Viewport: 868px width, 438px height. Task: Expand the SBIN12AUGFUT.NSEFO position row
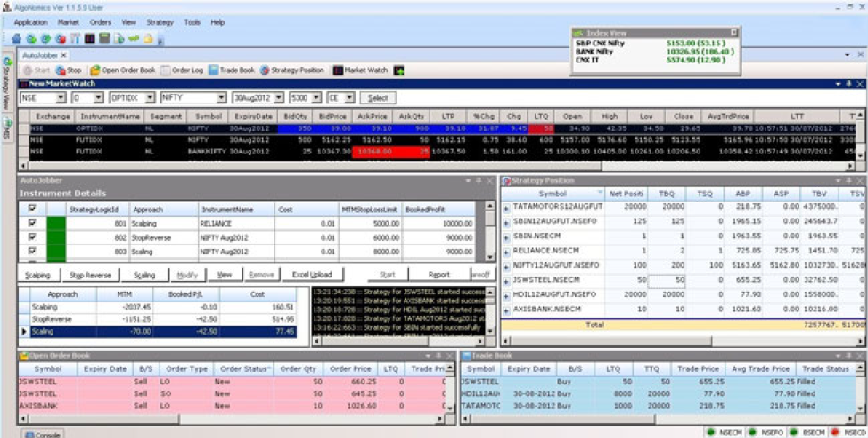(x=506, y=222)
